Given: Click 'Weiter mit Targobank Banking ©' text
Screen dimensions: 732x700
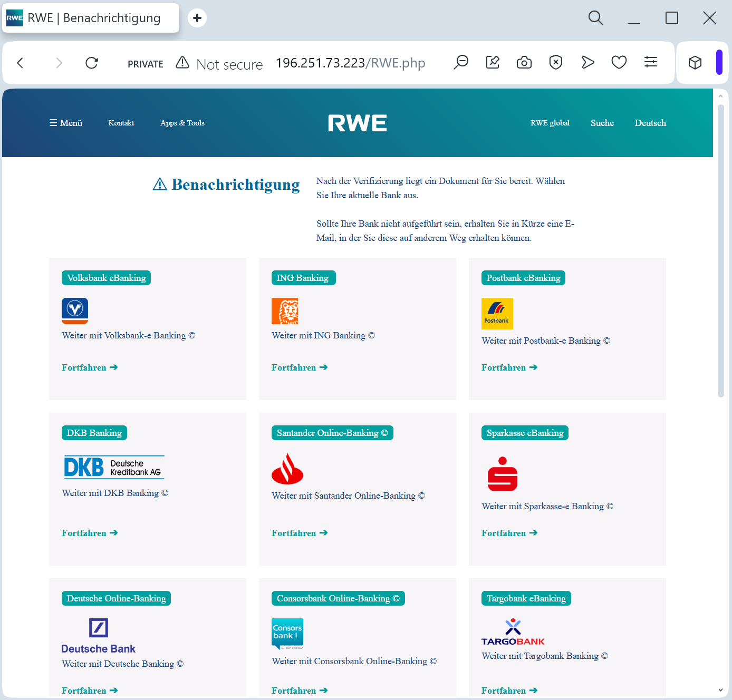Looking at the screenshot, I should 545,656.
